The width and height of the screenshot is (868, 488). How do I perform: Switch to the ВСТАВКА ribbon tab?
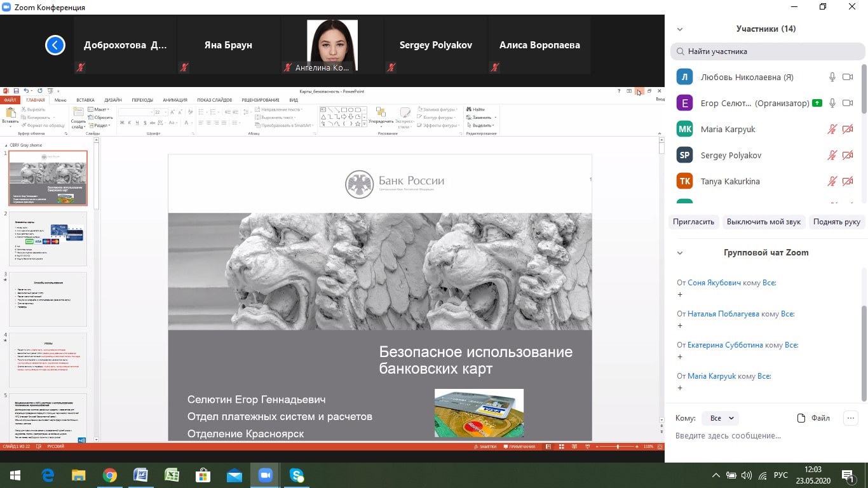pyautogui.click(x=85, y=100)
